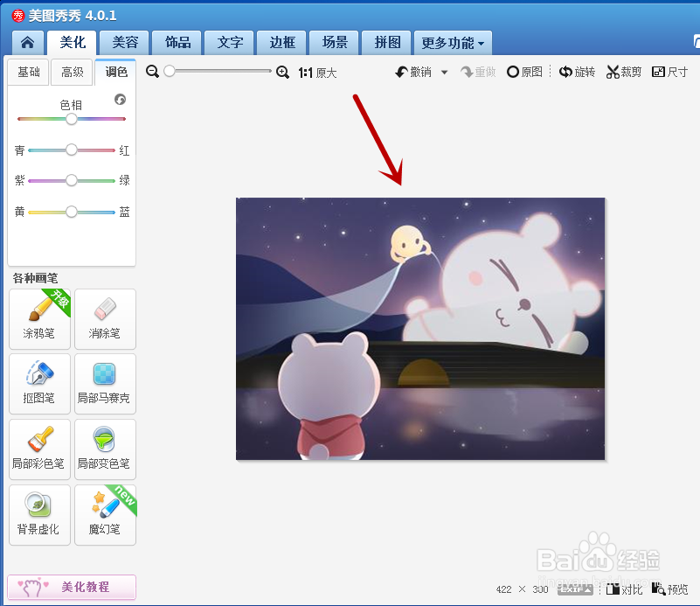Click the 重做 redo button
The image size is (700, 606).
pos(478,72)
